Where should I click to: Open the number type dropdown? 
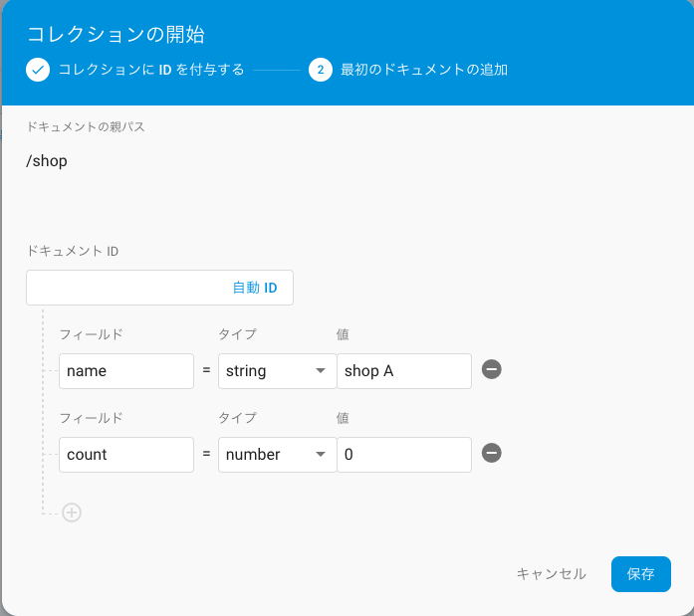[x=277, y=455]
